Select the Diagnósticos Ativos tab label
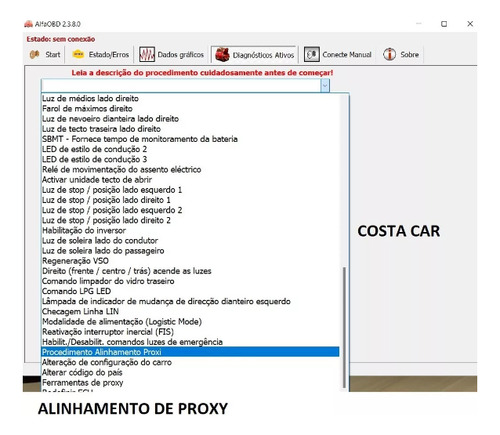This screenshot has height=435, width=500. click(x=263, y=55)
